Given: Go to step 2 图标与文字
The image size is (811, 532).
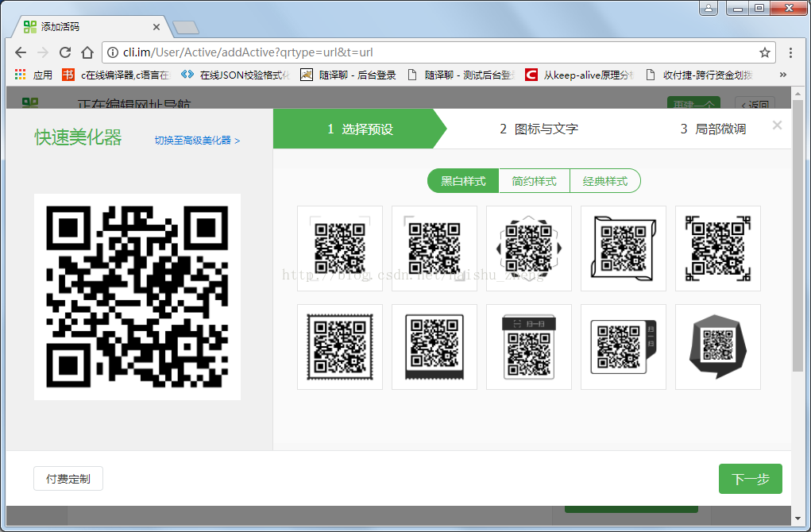Looking at the screenshot, I should point(539,129).
